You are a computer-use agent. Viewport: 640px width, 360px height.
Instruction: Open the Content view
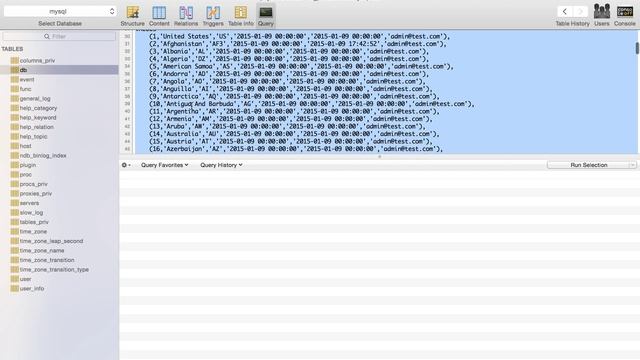159,16
